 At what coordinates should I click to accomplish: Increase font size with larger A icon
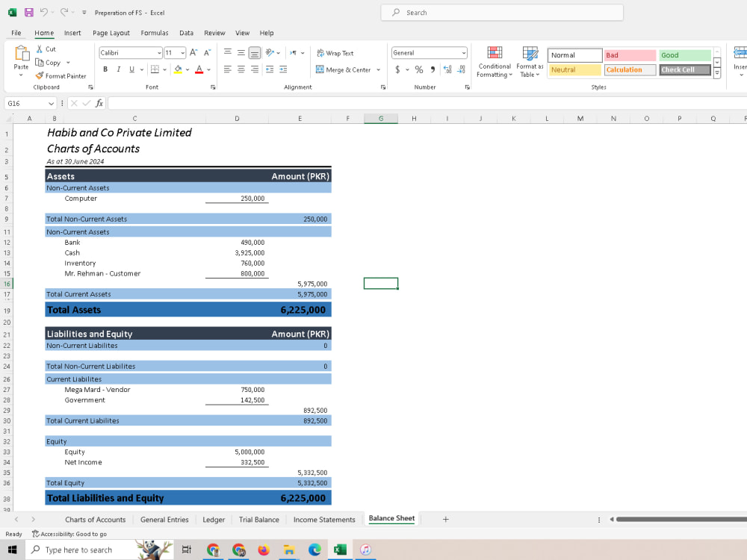point(193,52)
